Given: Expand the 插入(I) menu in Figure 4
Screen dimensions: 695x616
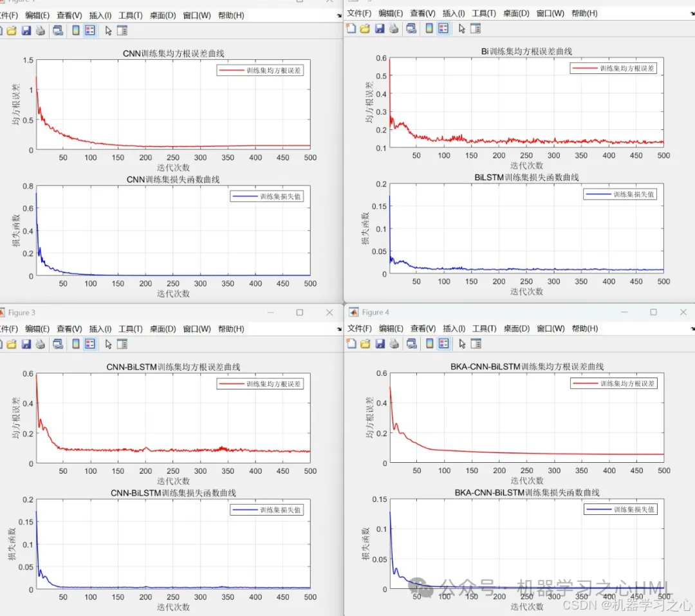Looking at the screenshot, I should (454, 328).
